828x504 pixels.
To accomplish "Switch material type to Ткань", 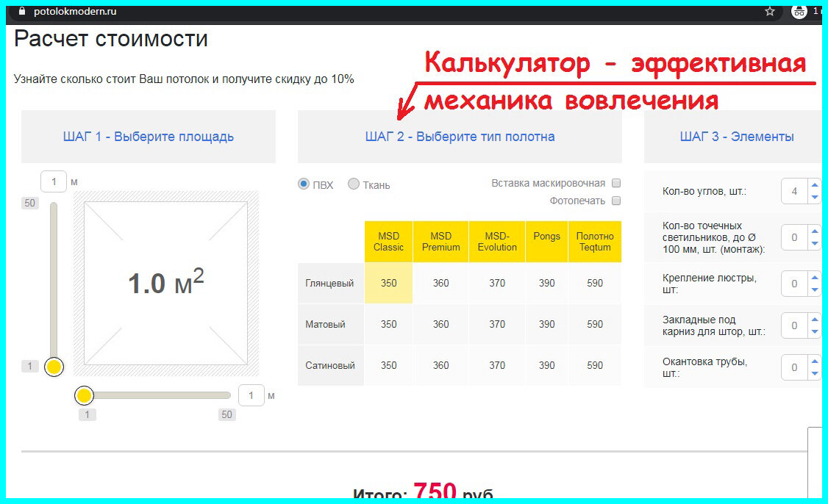I will click(x=354, y=185).
